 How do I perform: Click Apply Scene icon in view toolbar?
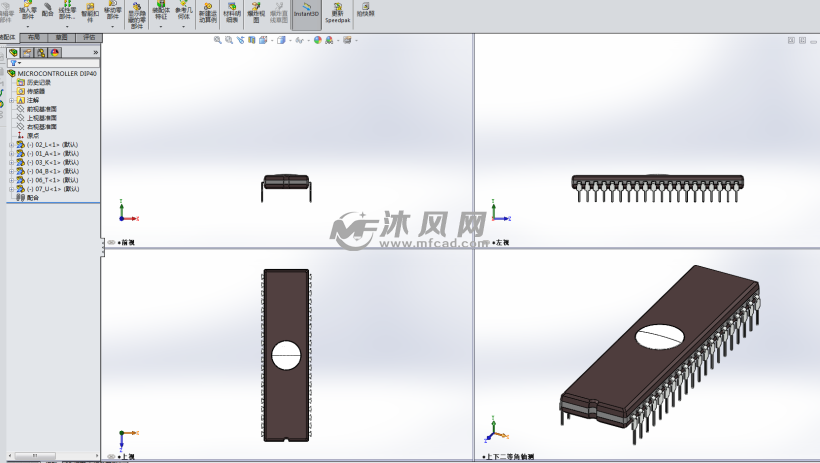coord(329,40)
